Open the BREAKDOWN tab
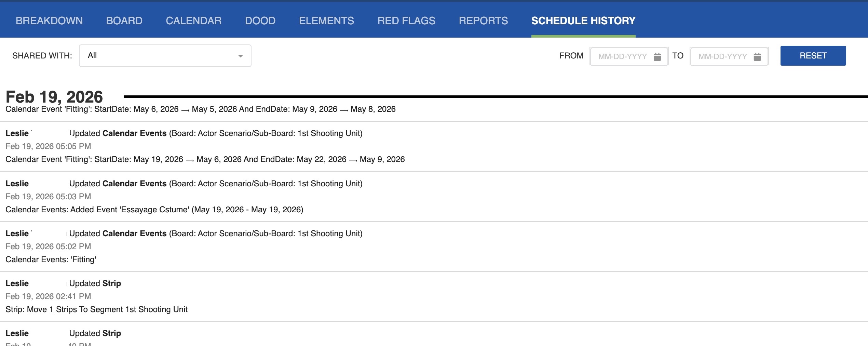The image size is (868, 346). pyautogui.click(x=49, y=20)
